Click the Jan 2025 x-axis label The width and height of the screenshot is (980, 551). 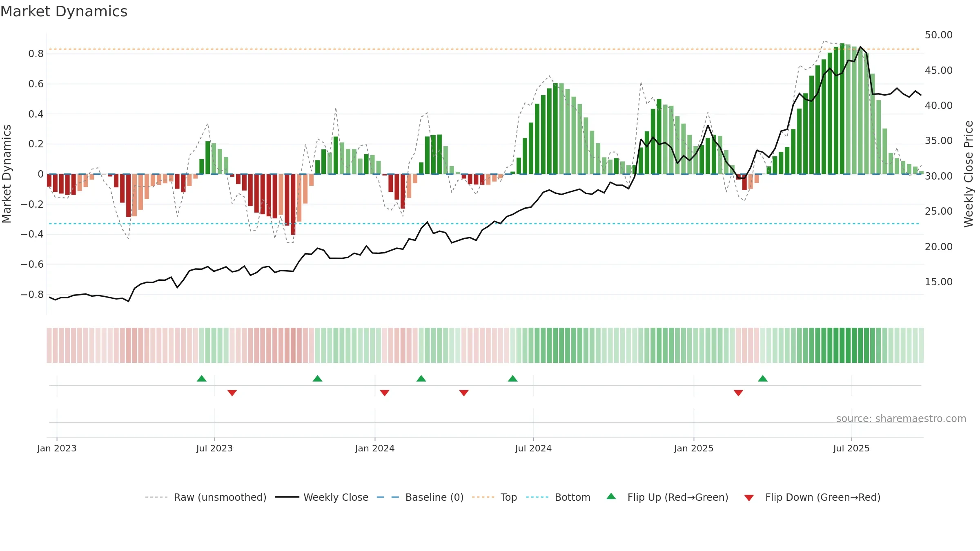tap(694, 448)
